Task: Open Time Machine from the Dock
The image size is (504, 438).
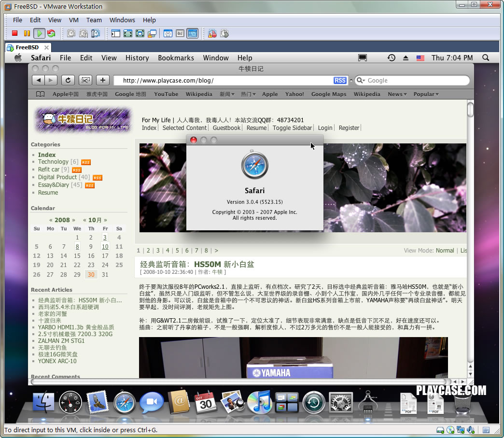Action: (x=314, y=402)
